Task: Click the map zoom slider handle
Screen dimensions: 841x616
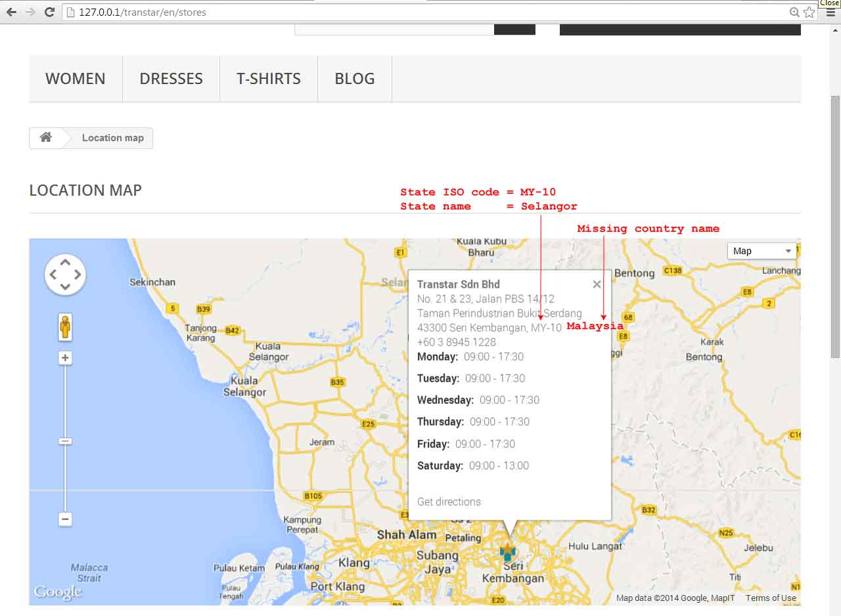Action: click(65, 441)
